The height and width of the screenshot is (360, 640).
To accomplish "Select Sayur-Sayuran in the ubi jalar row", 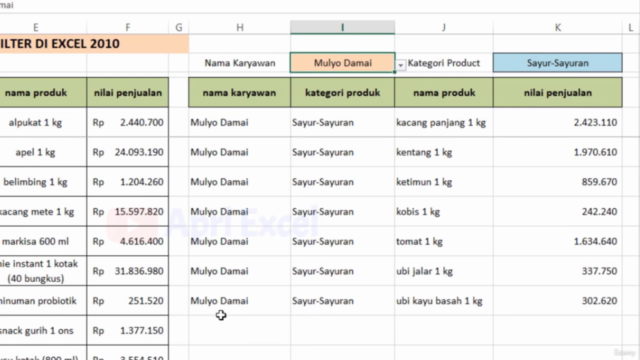I will pyautogui.click(x=342, y=271).
